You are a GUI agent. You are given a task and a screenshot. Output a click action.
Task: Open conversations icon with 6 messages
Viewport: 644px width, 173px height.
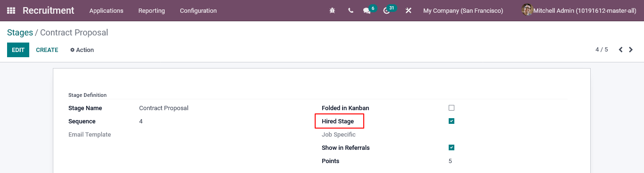367,10
